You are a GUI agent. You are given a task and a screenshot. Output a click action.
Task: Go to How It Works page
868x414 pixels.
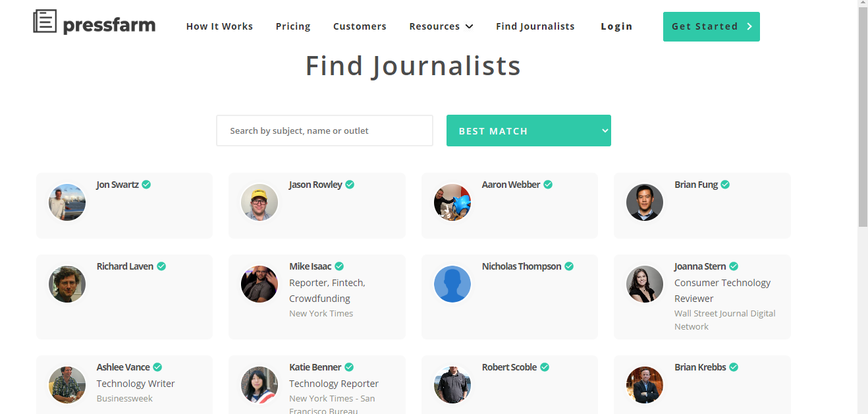point(219,26)
